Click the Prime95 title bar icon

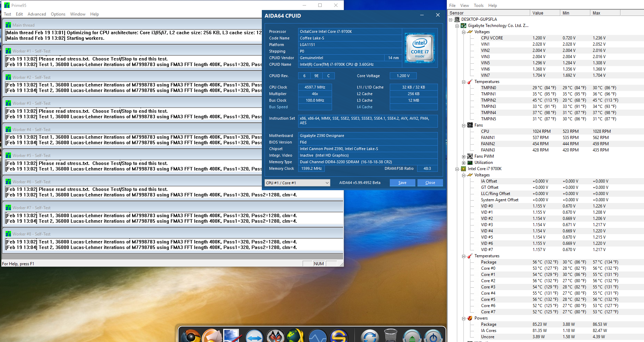(x=7, y=5)
